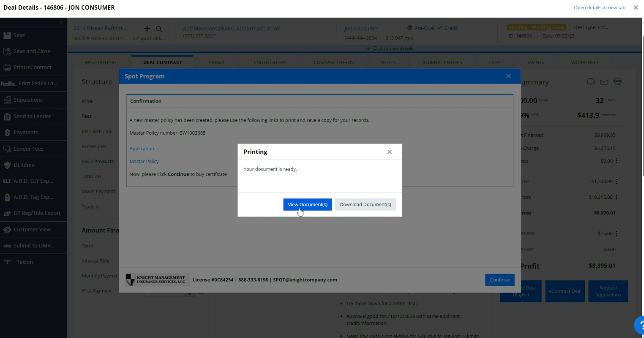Open Tekion sidebar item
644x338 pixels.
(33, 262)
